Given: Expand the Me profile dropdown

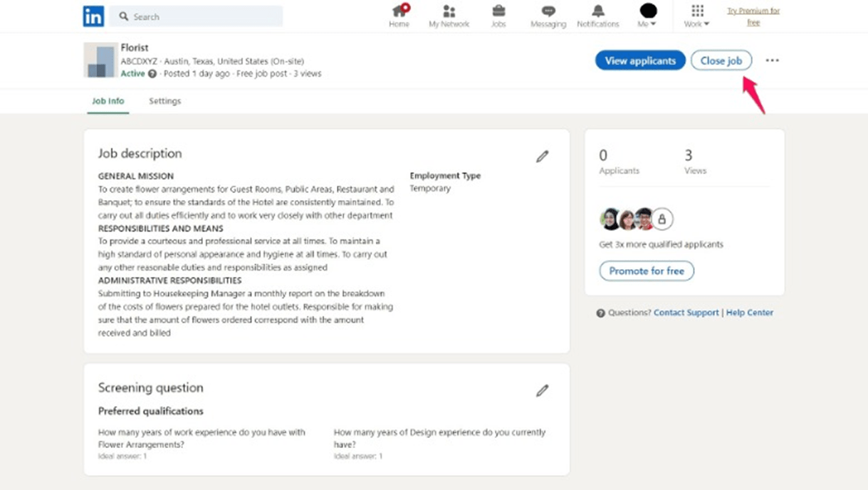Looking at the screenshot, I should click(x=647, y=16).
